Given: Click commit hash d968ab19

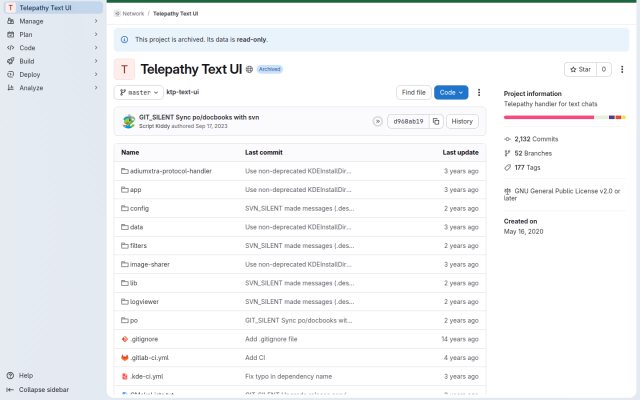Looking at the screenshot, I should (408, 122).
